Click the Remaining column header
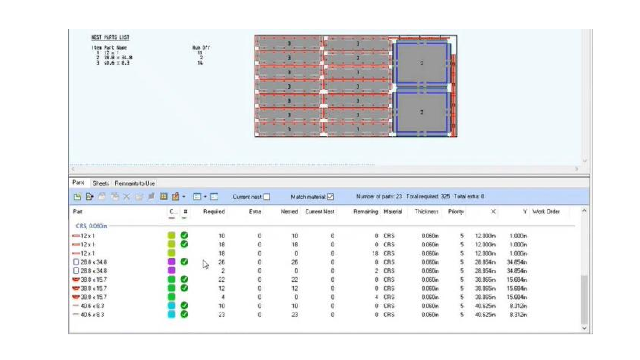The image size is (640, 360). (366, 211)
